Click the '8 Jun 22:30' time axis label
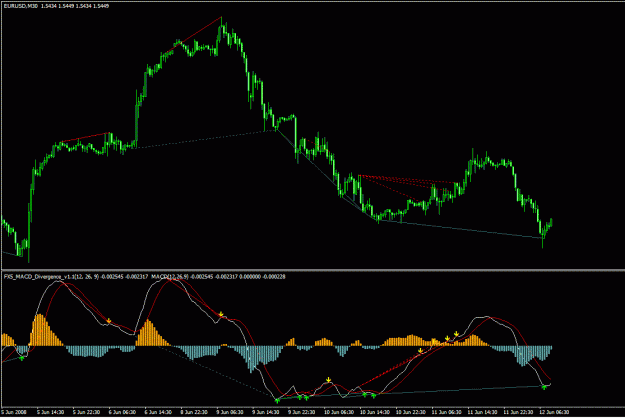This screenshot has height=418, width=625. pos(194,412)
